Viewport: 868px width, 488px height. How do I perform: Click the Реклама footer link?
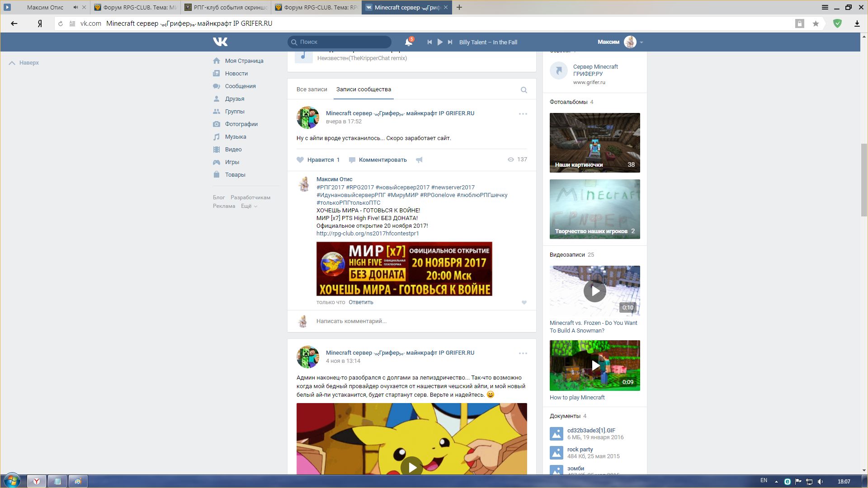224,206
